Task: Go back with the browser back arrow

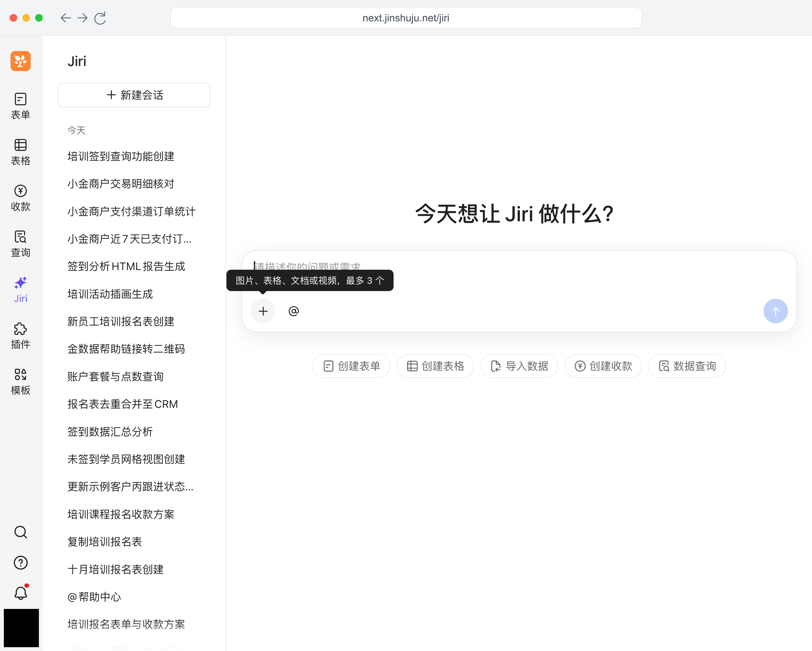Action: [x=65, y=18]
